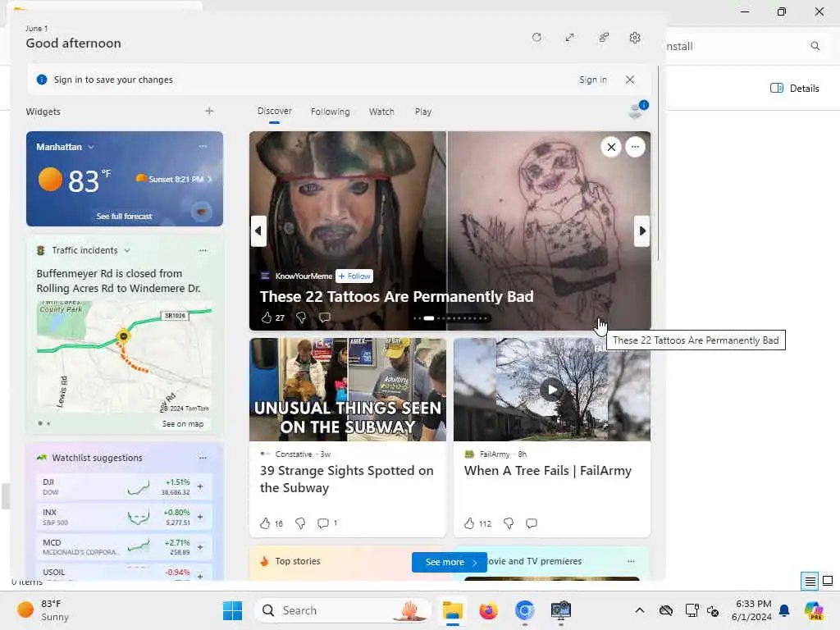Refresh the widgets feed
The width and height of the screenshot is (840, 630).
pos(536,38)
